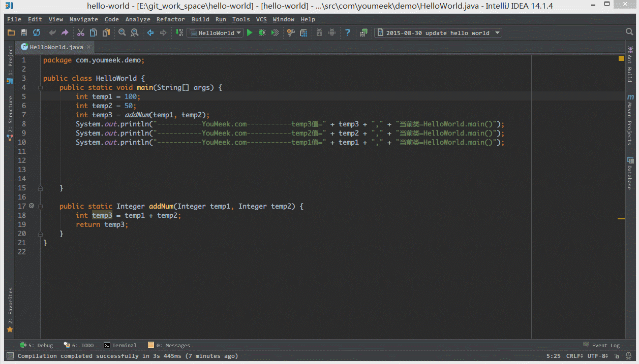Toggle tool window bars icon in status bar corner
The width and height of the screenshot is (639, 364).
click(x=10, y=356)
